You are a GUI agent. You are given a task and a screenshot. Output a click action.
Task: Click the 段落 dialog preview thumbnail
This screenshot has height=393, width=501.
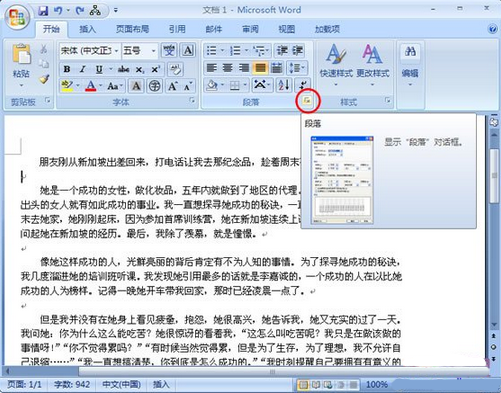tap(342, 180)
